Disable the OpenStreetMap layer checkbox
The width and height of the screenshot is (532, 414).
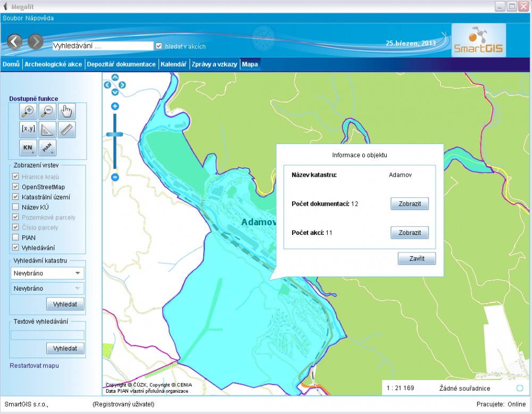coord(15,187)
